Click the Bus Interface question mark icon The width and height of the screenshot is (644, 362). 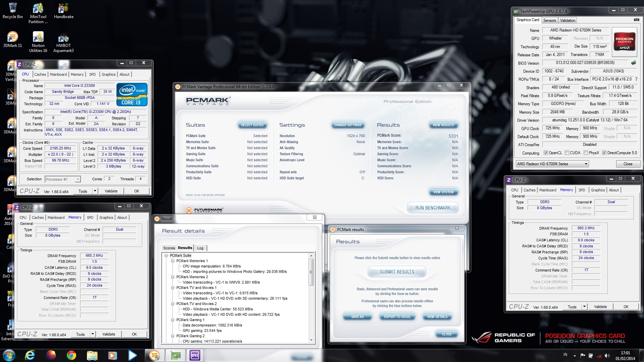[x=636, y=79]
